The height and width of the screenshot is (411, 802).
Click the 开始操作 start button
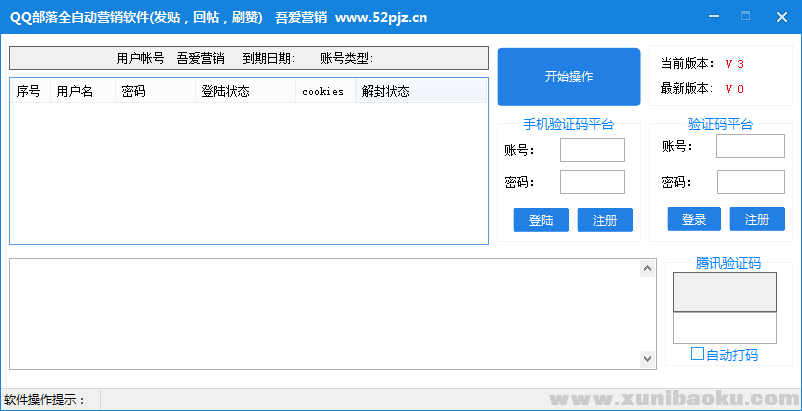click(x=568, y=77)
